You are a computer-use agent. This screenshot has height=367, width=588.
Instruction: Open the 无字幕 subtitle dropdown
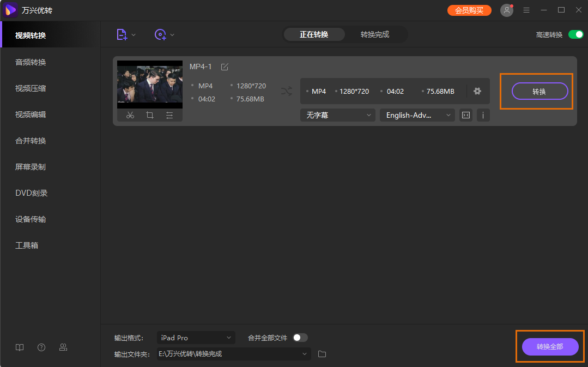click(338, 115)
